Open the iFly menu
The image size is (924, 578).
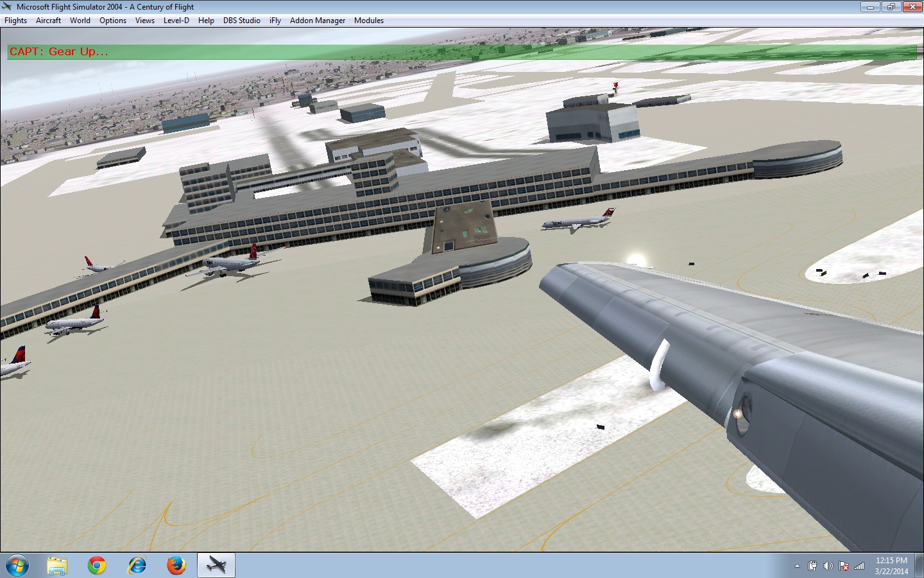tap(275, 21)
